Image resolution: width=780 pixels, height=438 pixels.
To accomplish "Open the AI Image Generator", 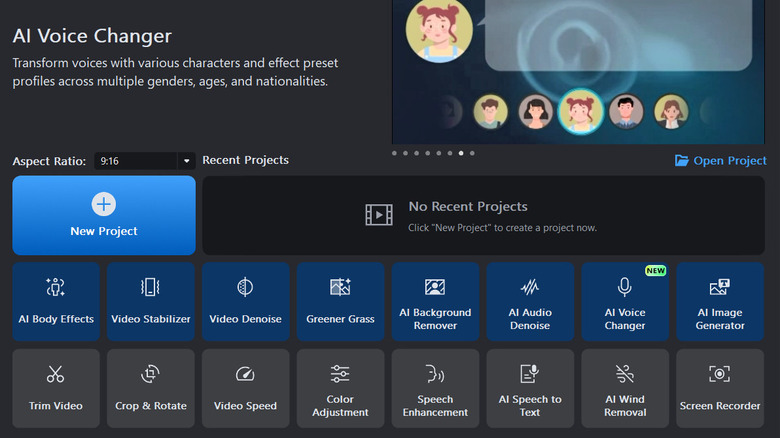I will click(719, 300).
